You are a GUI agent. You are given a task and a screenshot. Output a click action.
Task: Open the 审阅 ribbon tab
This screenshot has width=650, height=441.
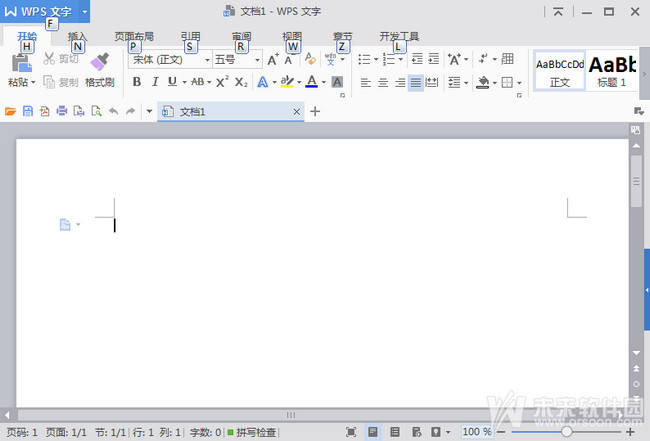click(x=241, y=36)
